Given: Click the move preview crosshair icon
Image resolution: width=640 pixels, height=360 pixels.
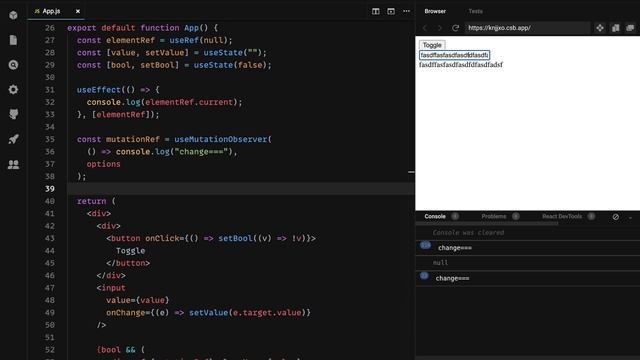Looking at the screenshot, I should (x=600, y=28).
